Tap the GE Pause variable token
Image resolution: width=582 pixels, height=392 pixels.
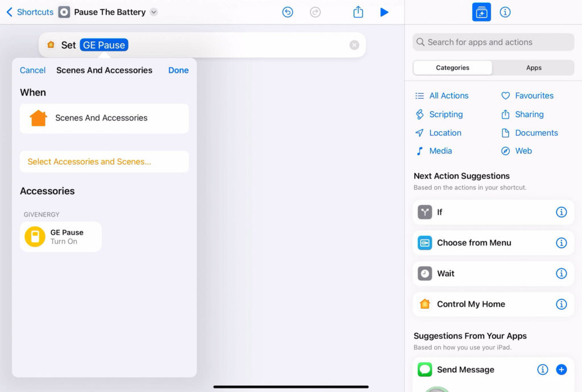(x=104, y=45)
